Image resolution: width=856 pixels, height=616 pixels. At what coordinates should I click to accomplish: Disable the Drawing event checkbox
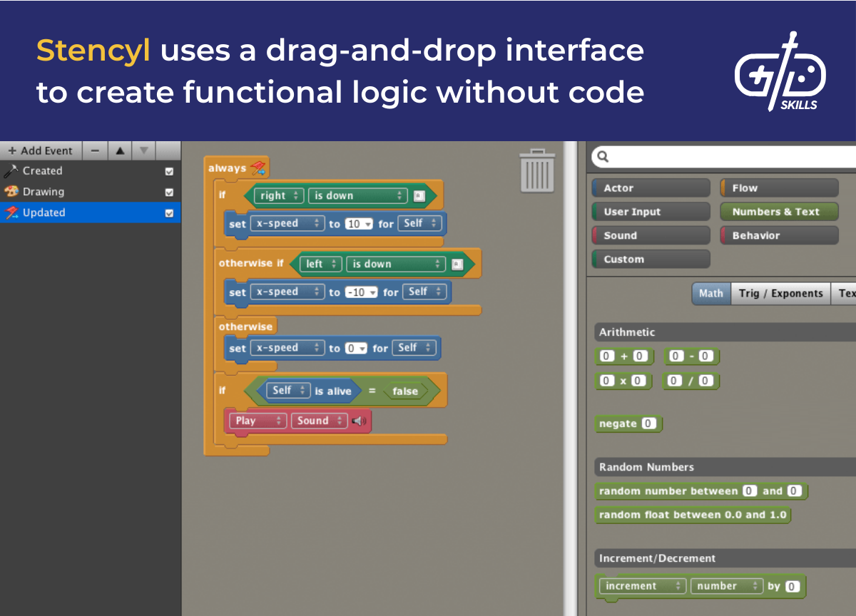point(169,191)
